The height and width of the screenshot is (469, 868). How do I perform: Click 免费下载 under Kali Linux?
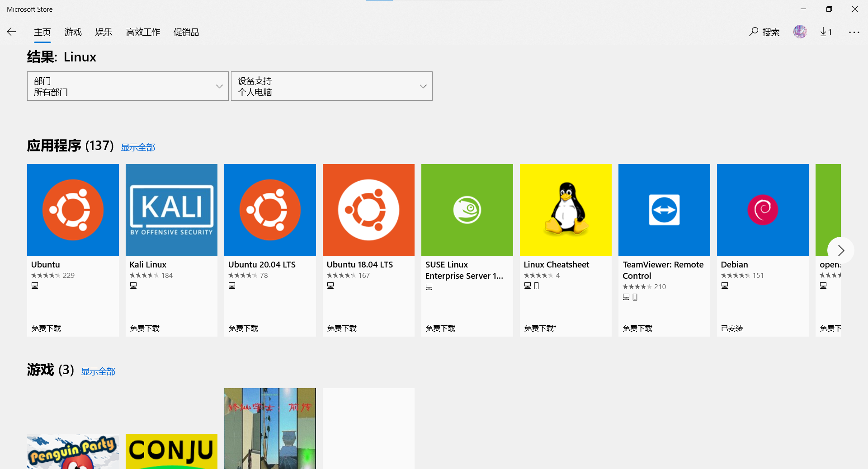click(145, 328)
